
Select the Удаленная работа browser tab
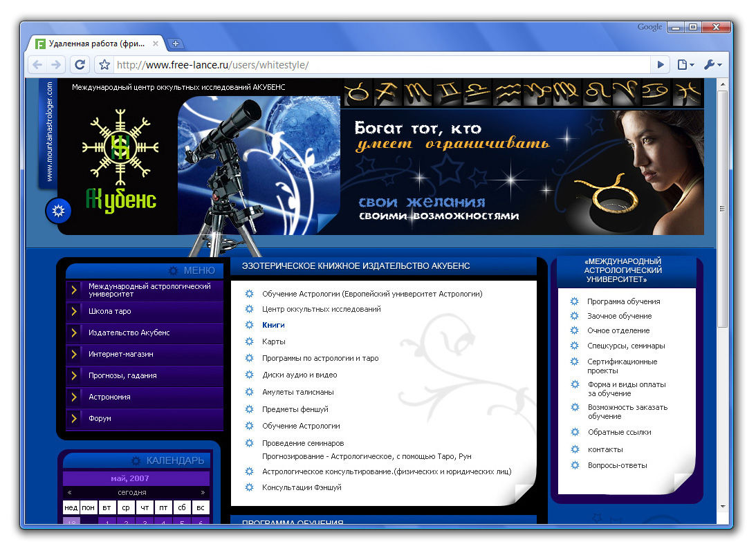tap(96, 44)
